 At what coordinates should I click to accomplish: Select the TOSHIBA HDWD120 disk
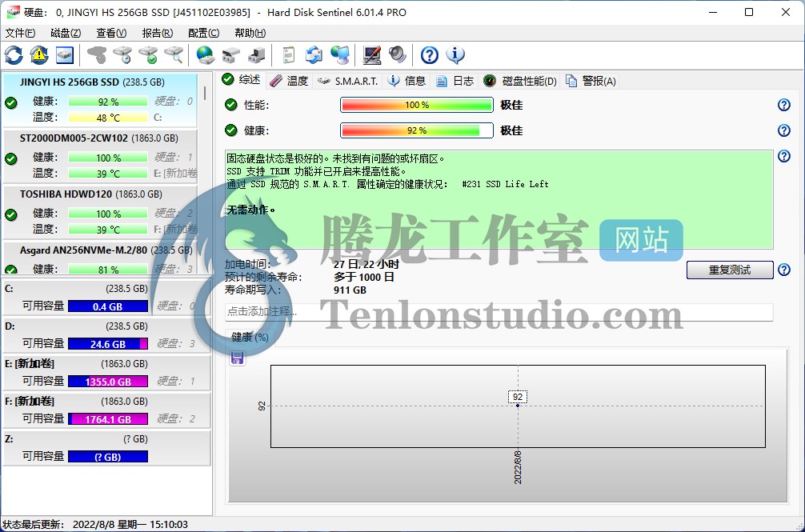coord(100,212)
